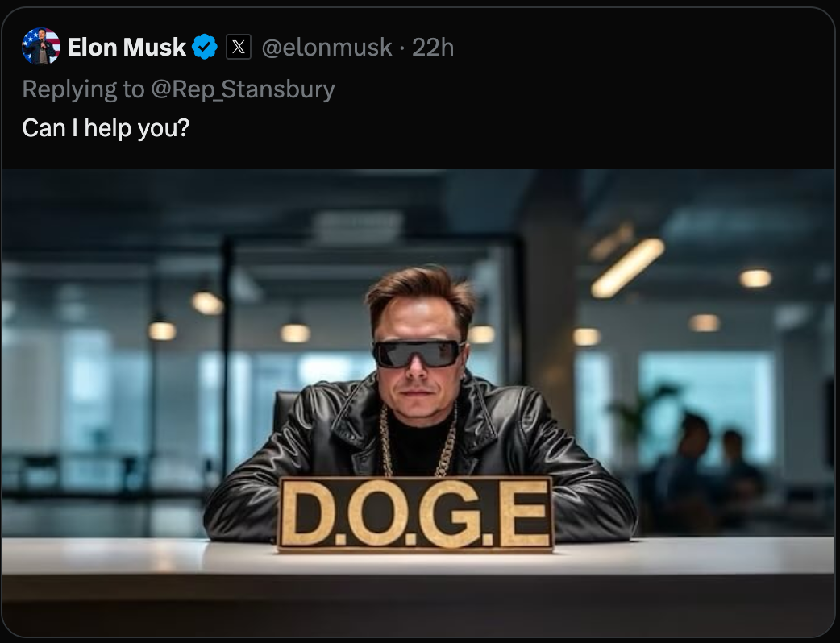Open Elon Musk's profile avatar
Viewport: 840px width, 643px height.
pos(41,46)
